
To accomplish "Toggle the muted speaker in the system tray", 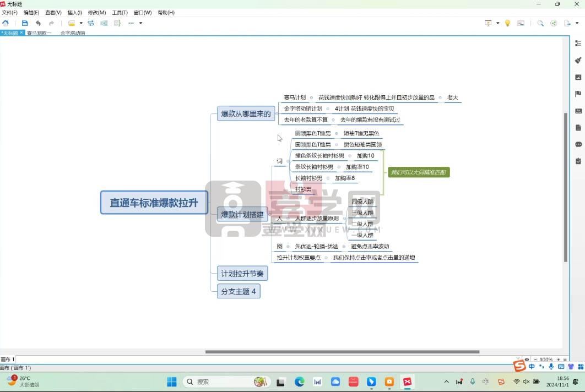I will [x=526, y=382].
